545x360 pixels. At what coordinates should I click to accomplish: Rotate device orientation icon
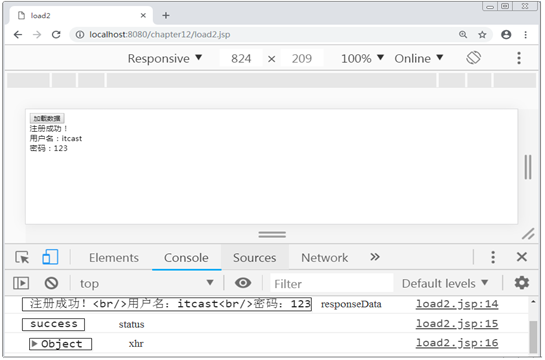473,58
